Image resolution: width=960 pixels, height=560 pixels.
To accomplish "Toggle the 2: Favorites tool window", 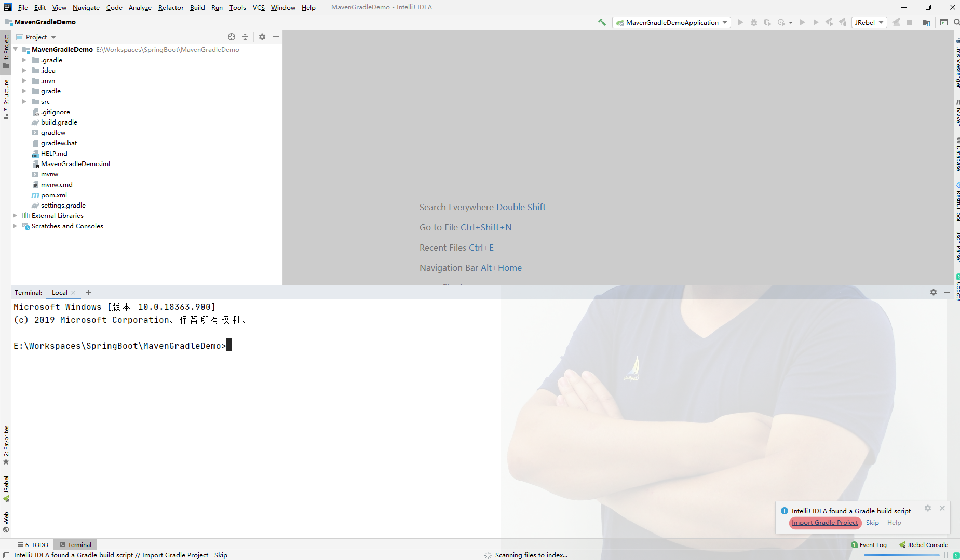I will pos(6,445).
